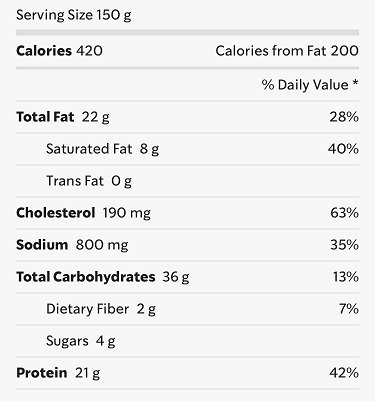The width and height of the screenshot is (375, 401).
Task: Select the Sugars 4 g row
Action: point(187,341)
